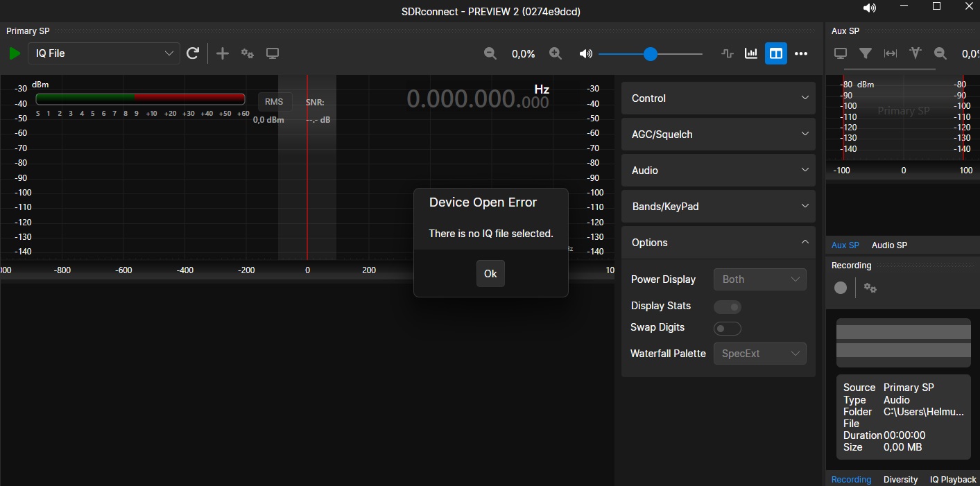
Task: Select the IQ Playback bottom tab
Action: [953, 480]
